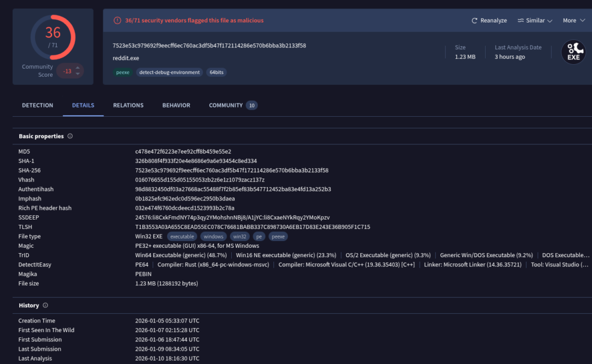Click the reddit.exe file name

pos(125,58)
